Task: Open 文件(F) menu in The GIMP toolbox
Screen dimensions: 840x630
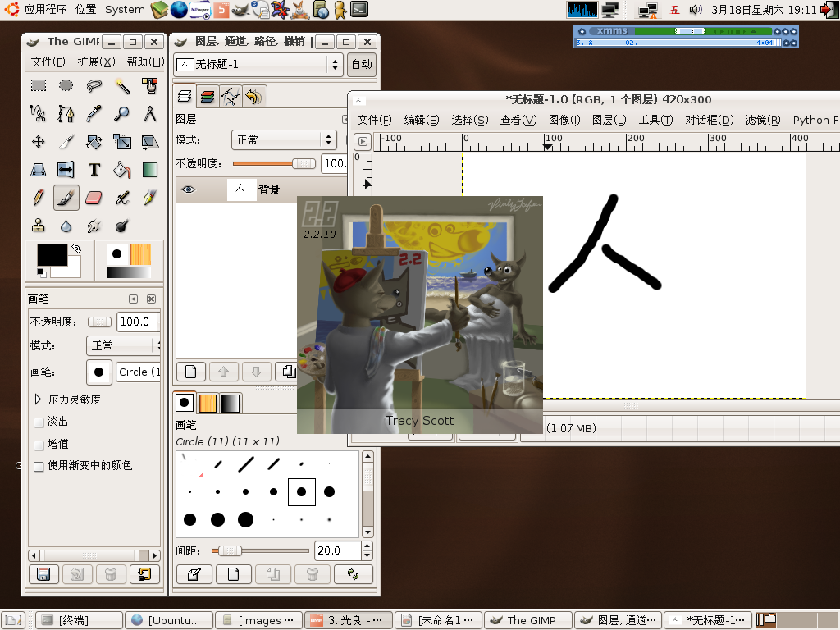Action: point(48,62)
